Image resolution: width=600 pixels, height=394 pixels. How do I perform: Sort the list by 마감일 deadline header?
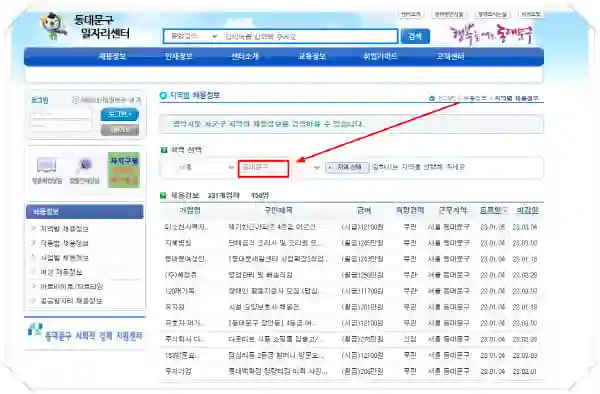tap(527, 210)
